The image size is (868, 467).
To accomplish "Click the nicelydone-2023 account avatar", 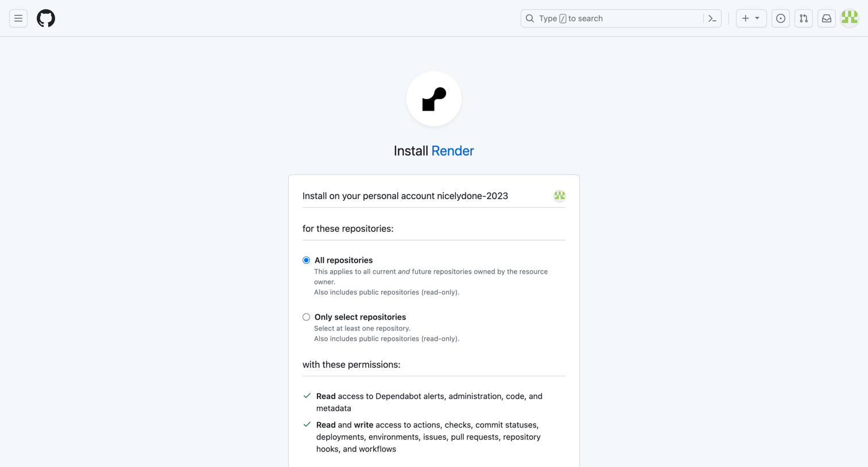I will click(560, 196).
